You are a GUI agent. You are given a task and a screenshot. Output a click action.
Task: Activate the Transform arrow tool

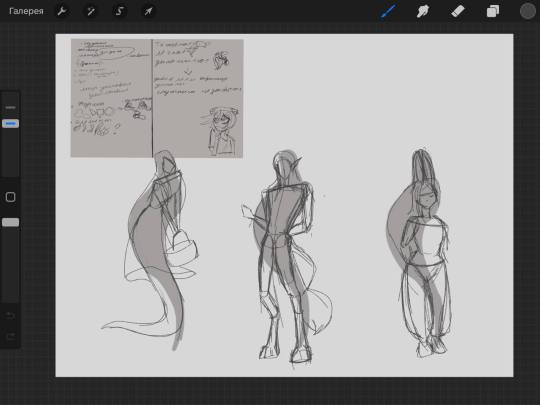point(148,11)
